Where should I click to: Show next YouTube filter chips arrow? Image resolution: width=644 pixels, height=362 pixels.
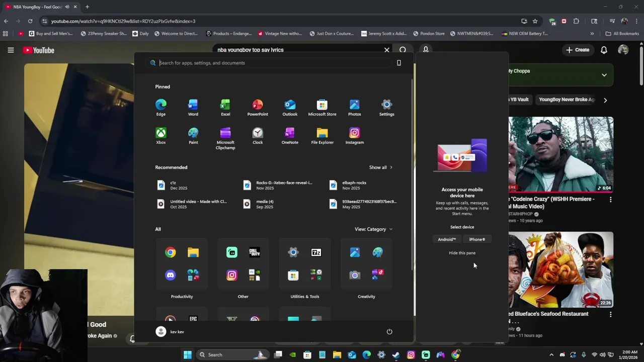pos(605,100)
